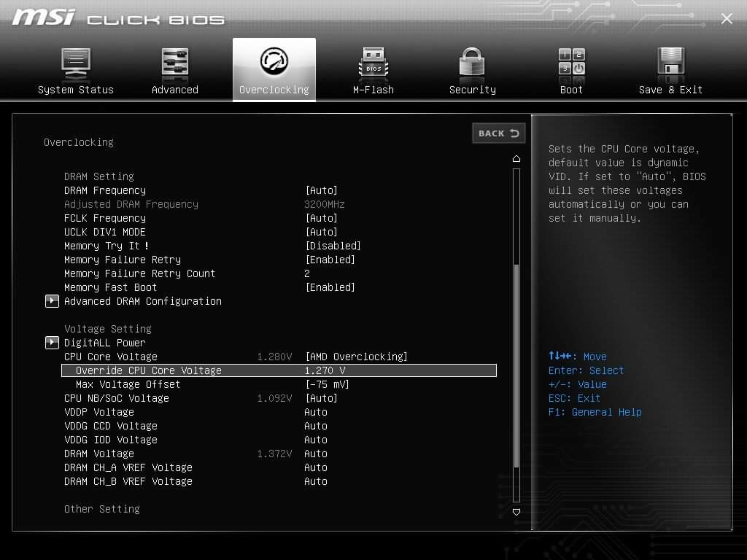The height and width of the screenshot is (560, 747).
Task: Open UCLK DIV1 MODE [Auto] dropdown
Action: (322, 232)
